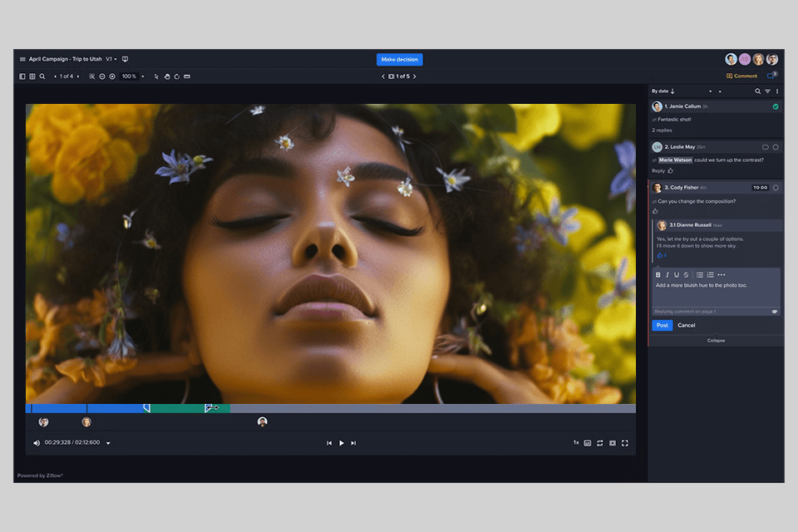This screenshot has width=798, height=532.
Task: Toggle the resolved checkmark on Jamie Callum's comment
Action: coord(776,106)
